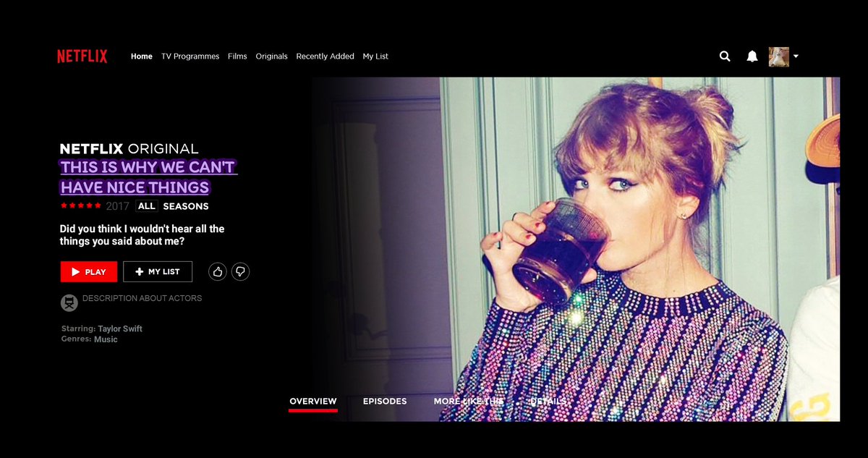
Task: Click the 'Did you think I wouldn't hear' synopsis
Action: tap(142, 235)
